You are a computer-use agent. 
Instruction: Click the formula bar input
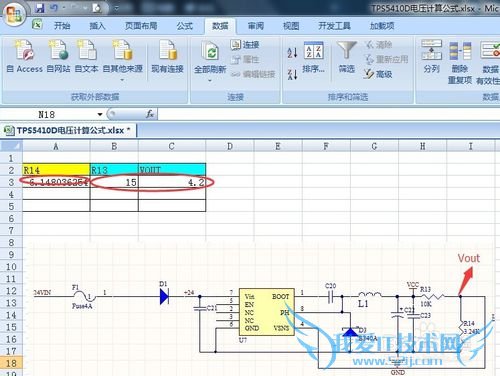pos(328,114)
